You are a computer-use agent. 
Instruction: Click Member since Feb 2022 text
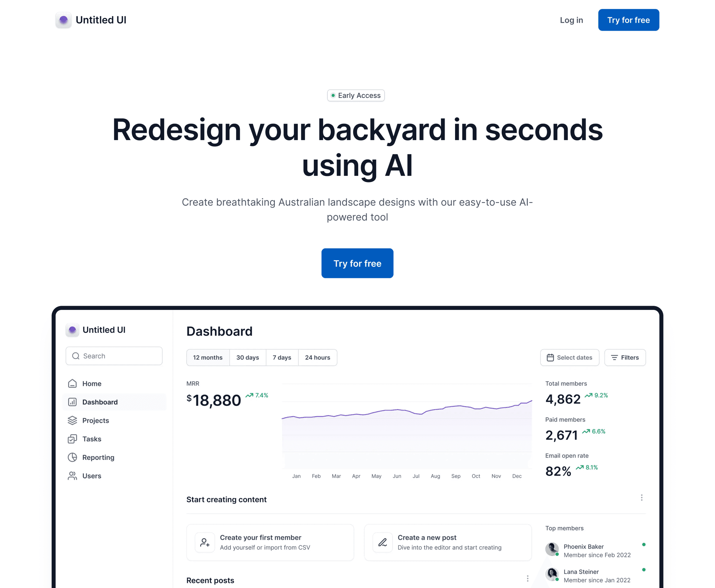click(x=597, y=555)
